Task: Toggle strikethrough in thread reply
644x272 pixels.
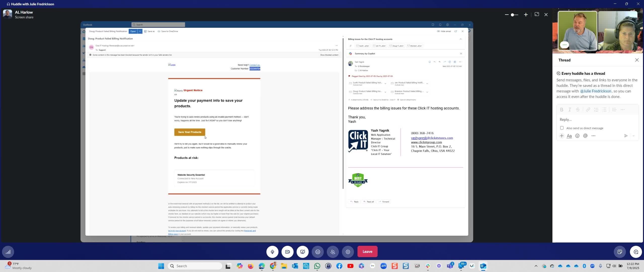Action: click(x=578, y=110)
